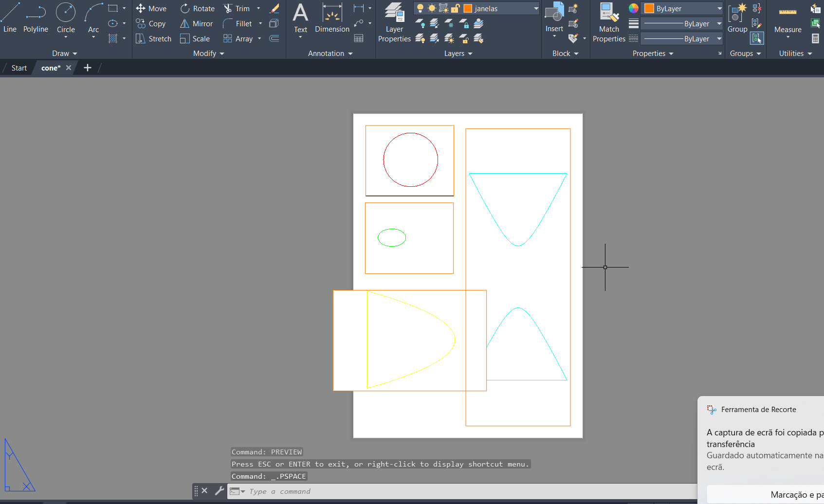824x504 pixels.
Task: Click the Offset tool icon
Action: pos(275,38)
